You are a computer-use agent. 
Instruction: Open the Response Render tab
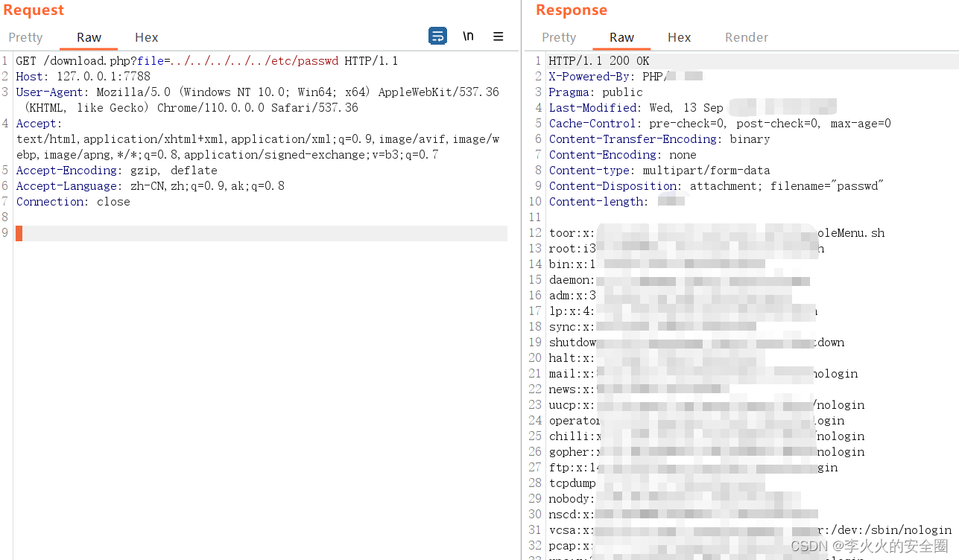tap(747, 37)
